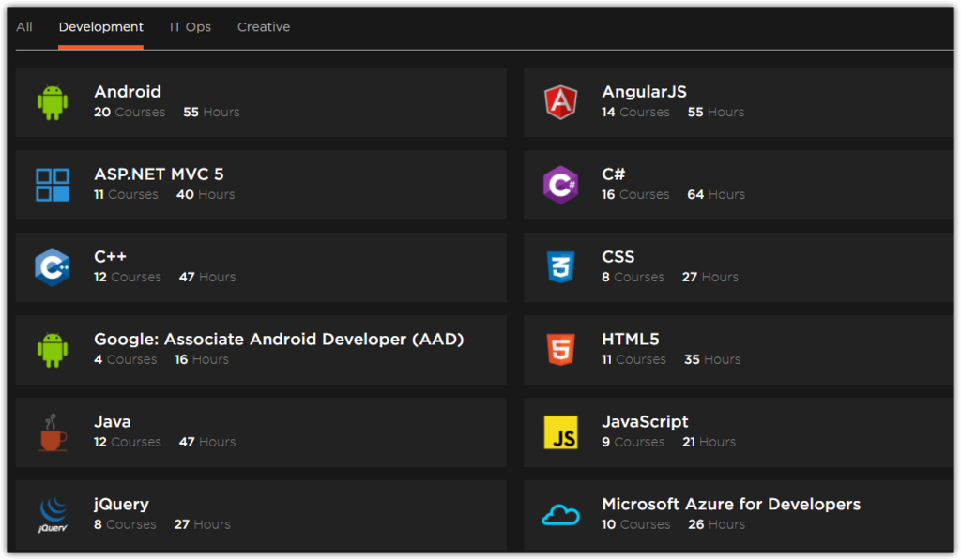Click the purple C# hexagon icon
The width and height of the screenshot is (961, 560).
(560, 185)
